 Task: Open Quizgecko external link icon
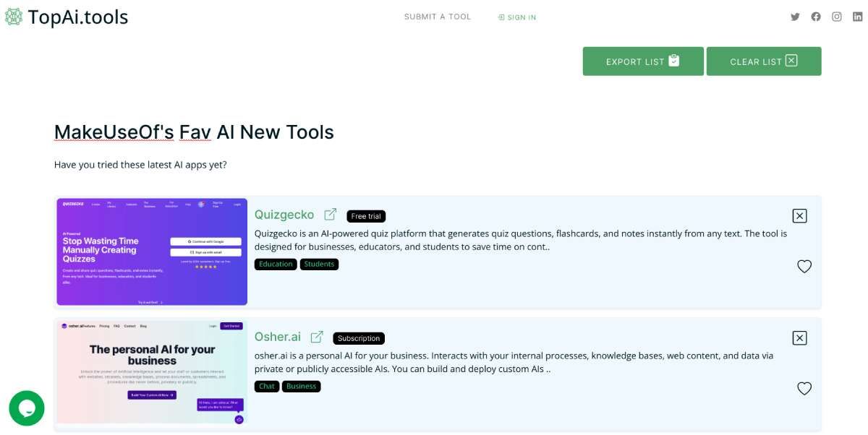pos(331,215)
